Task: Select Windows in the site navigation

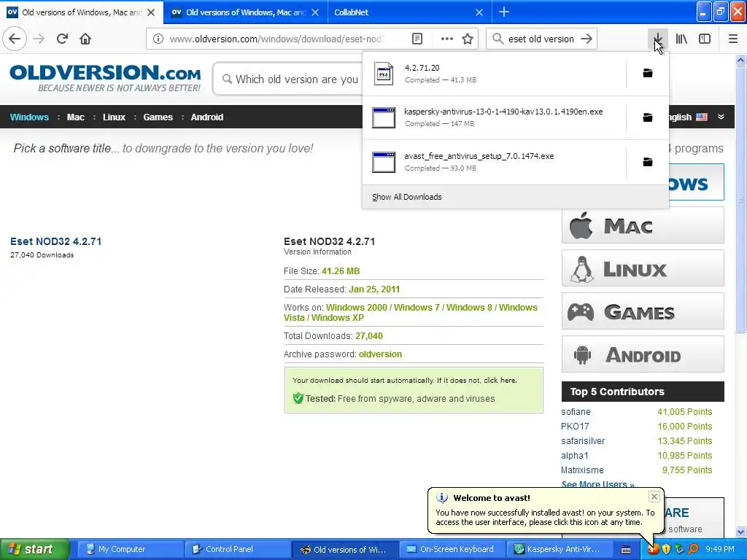Action: [29, 117]
